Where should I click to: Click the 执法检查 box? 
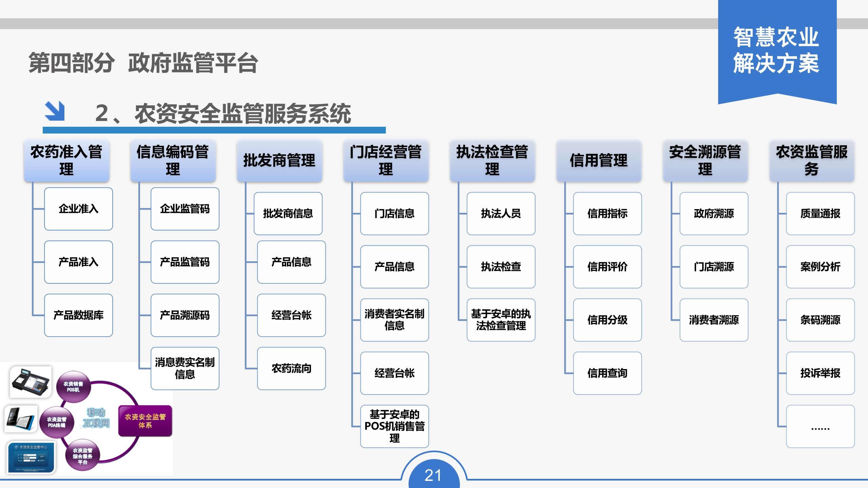click(501, 267)
